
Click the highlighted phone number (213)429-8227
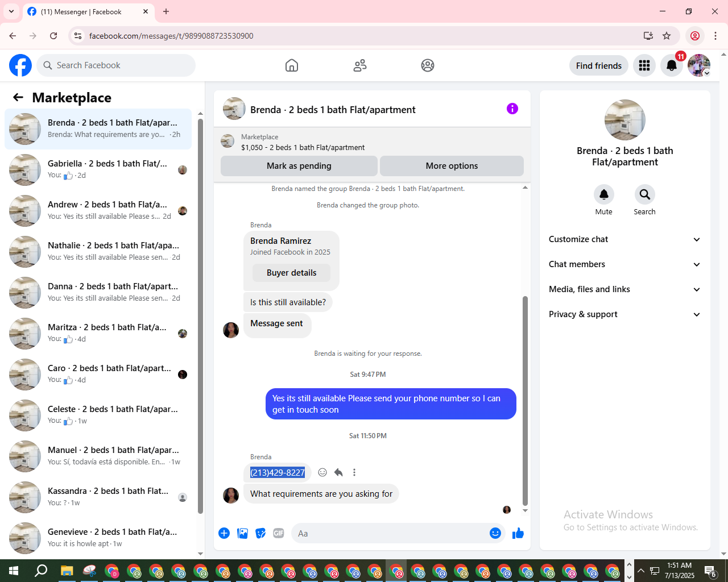coord(278,472)
